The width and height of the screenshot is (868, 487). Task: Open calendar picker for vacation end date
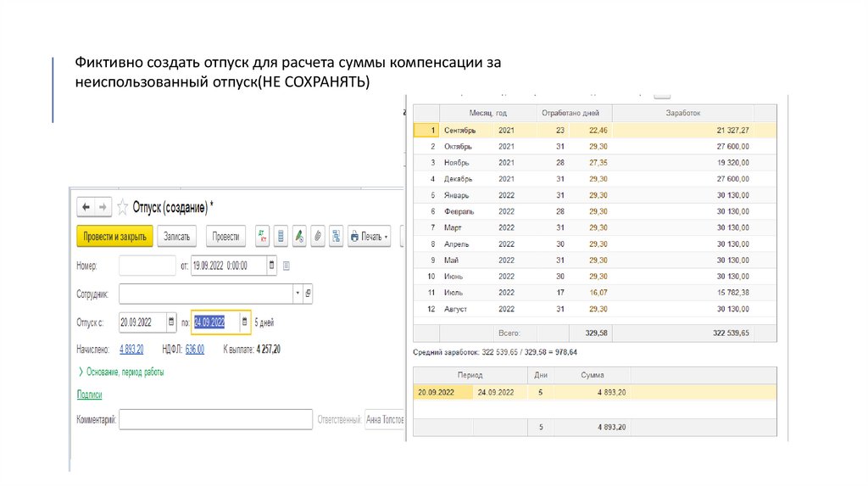pyautogui.click(x=245, y=322)
